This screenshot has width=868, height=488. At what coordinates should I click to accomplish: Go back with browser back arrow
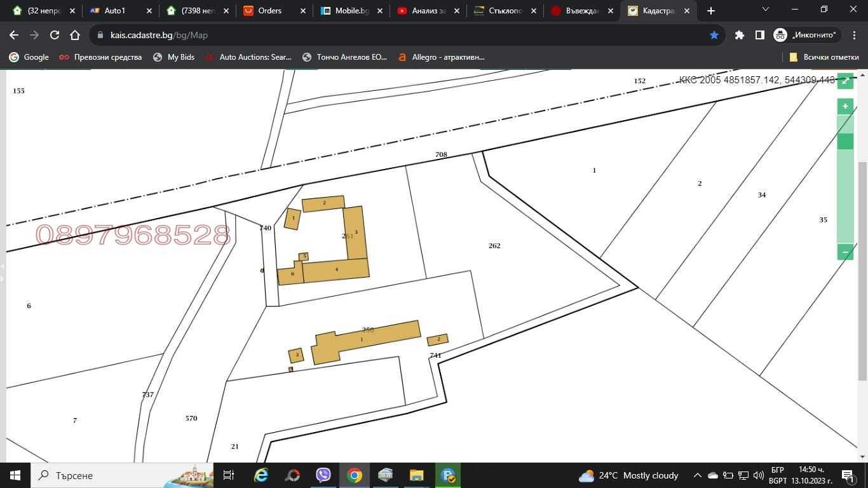(x=14, y=35)
